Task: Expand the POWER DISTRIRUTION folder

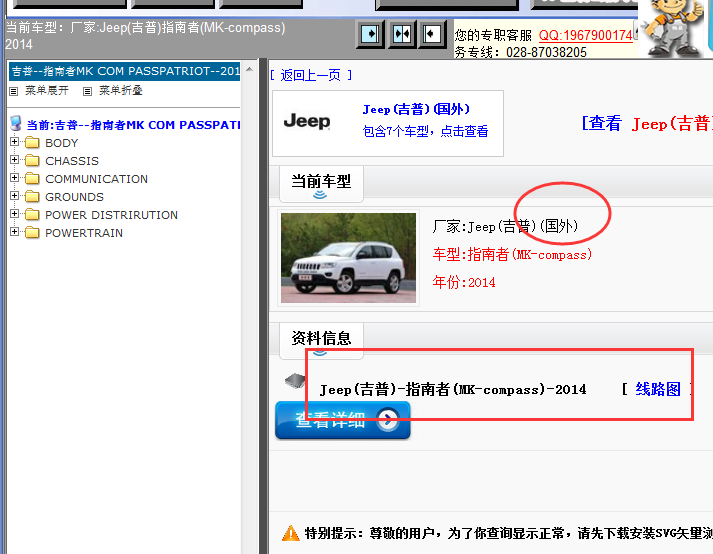Action: [x=15, y=214]
